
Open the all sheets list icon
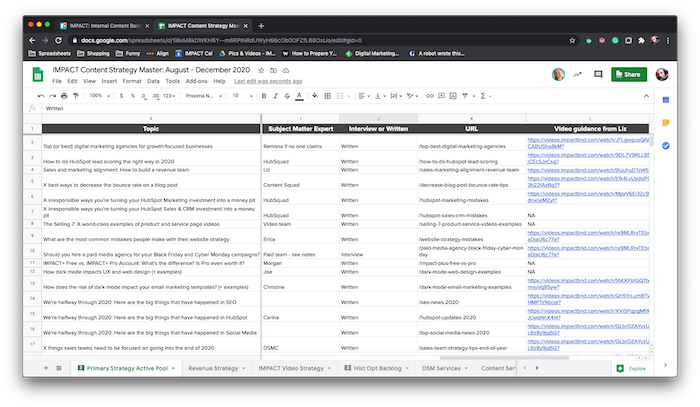tap(58, 368)
